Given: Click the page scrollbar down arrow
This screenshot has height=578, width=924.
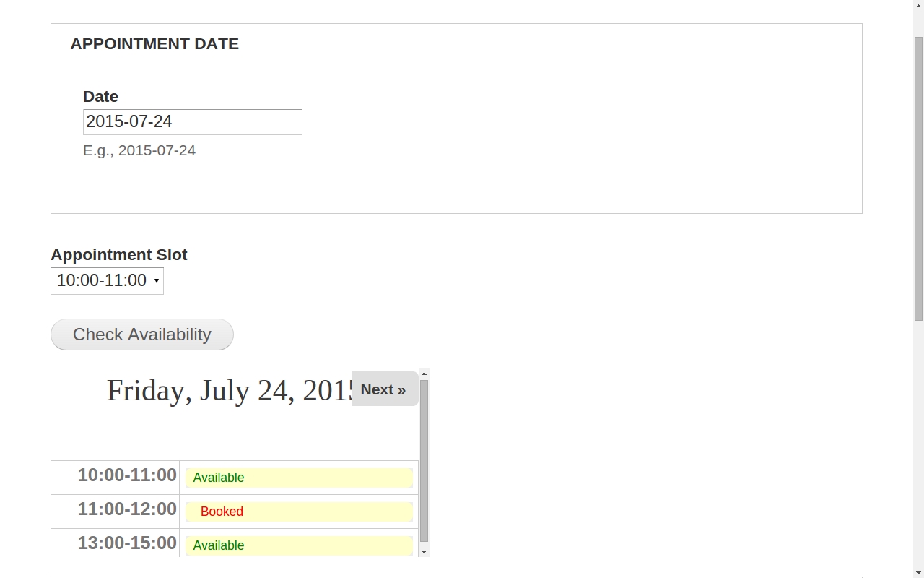Looking at the screenshot, I should (x=918, y=572).
